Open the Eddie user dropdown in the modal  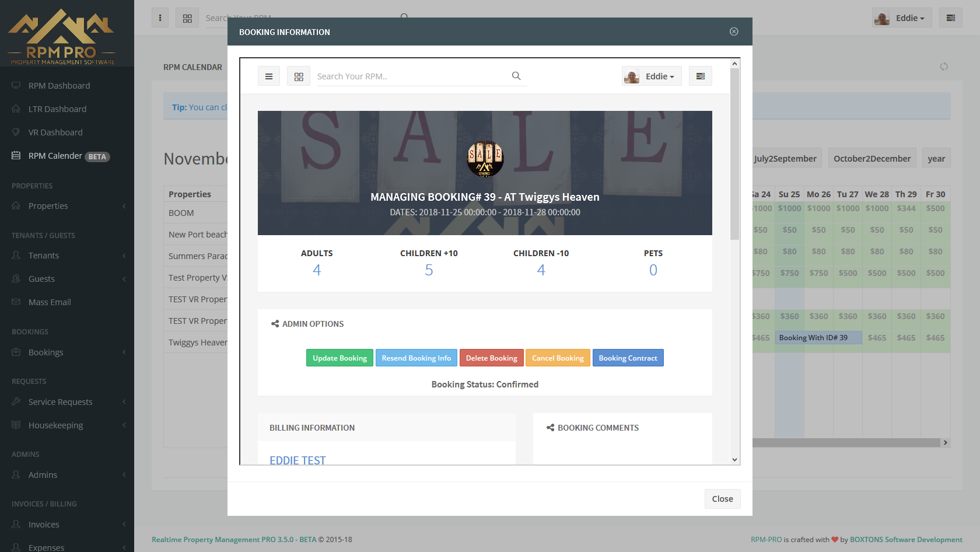(x=652, y=76)
